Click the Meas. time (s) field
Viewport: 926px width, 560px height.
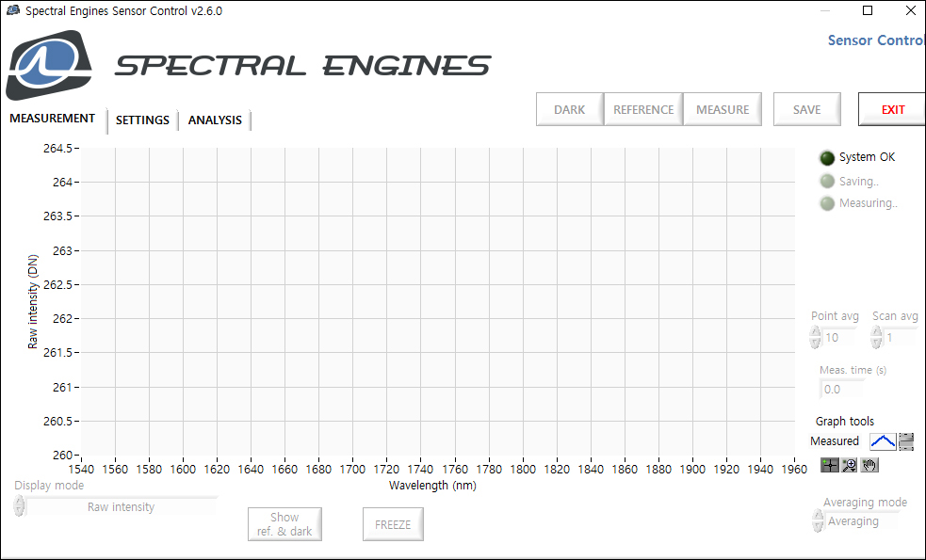pyautogui.click(x=842, y=390)
